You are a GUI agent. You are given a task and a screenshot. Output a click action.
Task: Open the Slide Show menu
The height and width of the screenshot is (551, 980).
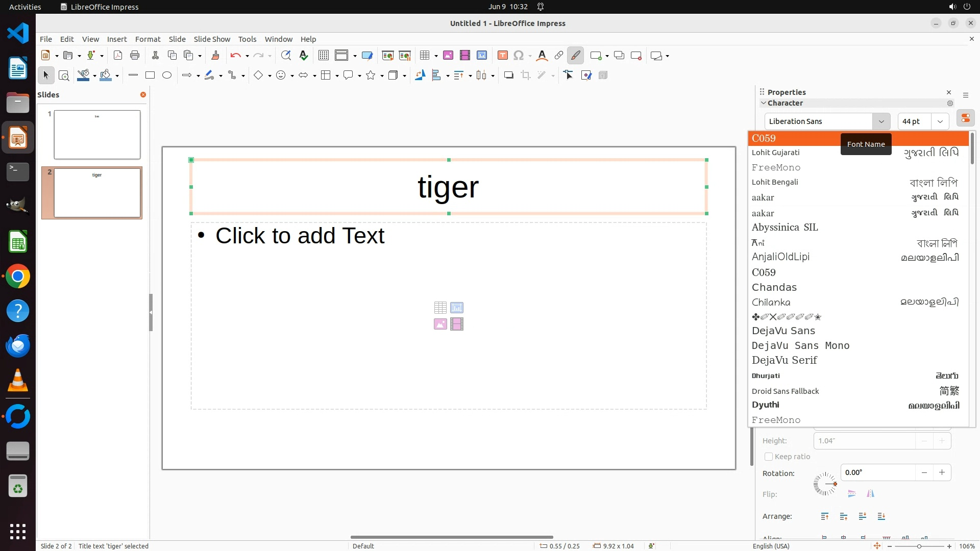pyautogui.click(x=212, y=39)
